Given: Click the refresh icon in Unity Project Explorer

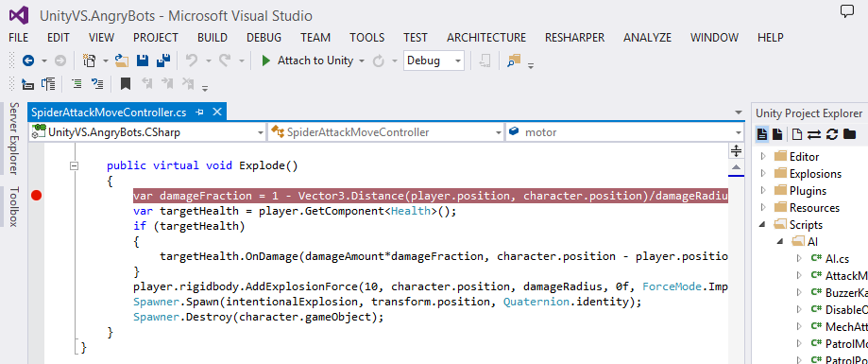Looking at the screenshot, I should pos(831,133).
